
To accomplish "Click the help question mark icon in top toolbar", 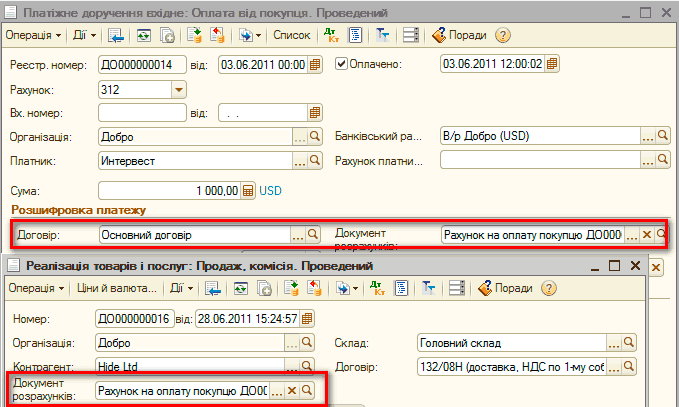I will point(503,35).
